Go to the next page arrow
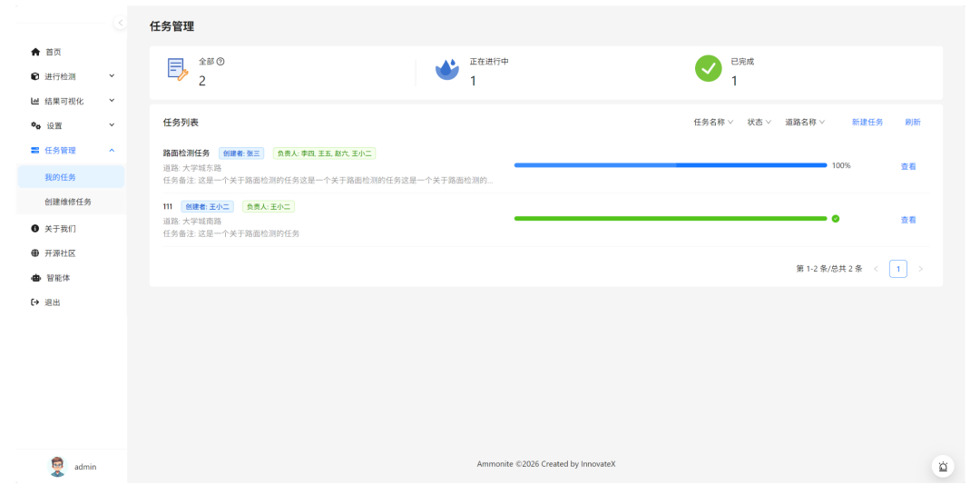 tap(920, 269)
